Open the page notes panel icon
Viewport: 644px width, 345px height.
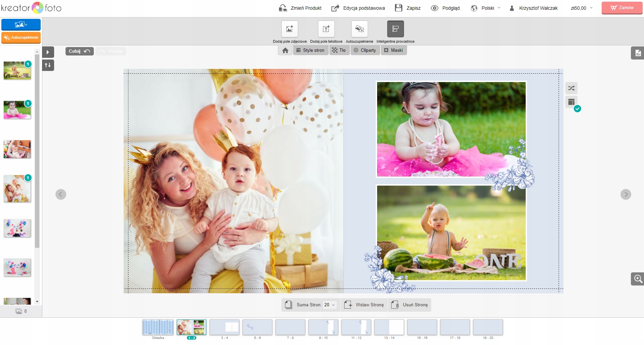coord(638,53)
